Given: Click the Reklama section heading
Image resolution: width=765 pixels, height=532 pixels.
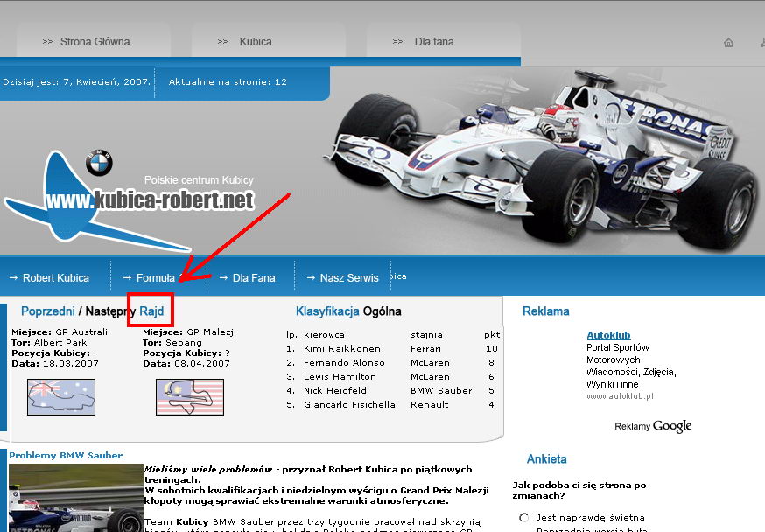Looking at the screenshot, I should (x=545, y=311).
